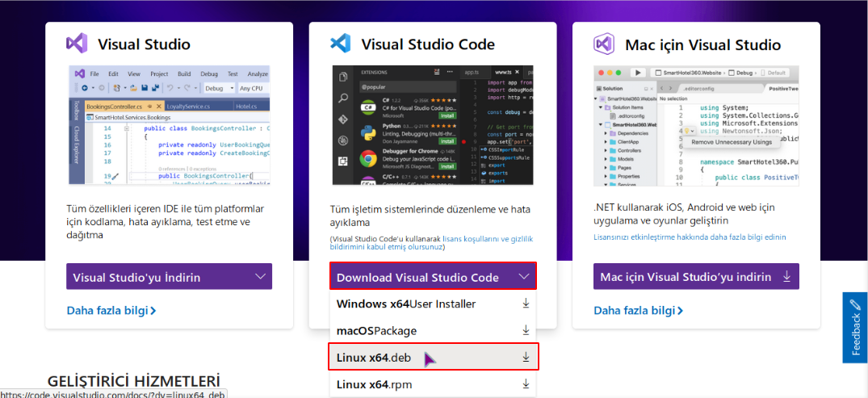Click the GELİŞTİRİCİ HİZMETLERİ heading

click(x=133, y=381)
